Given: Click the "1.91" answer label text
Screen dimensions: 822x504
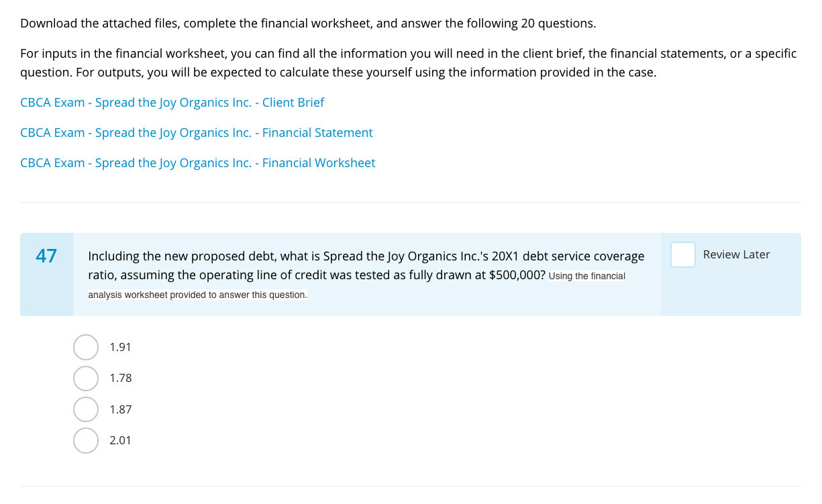Looking at the screenshot, I should coord(121,348).
